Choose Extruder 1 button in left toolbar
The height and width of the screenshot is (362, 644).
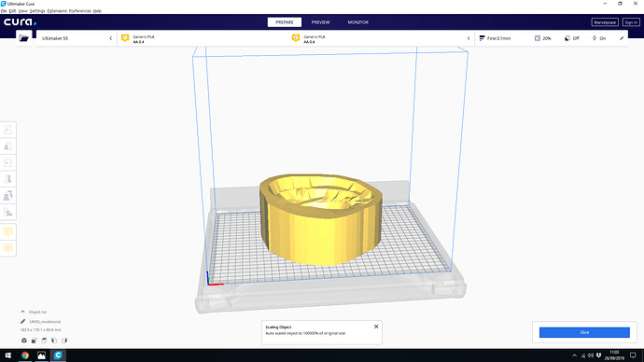coord(7,231)
